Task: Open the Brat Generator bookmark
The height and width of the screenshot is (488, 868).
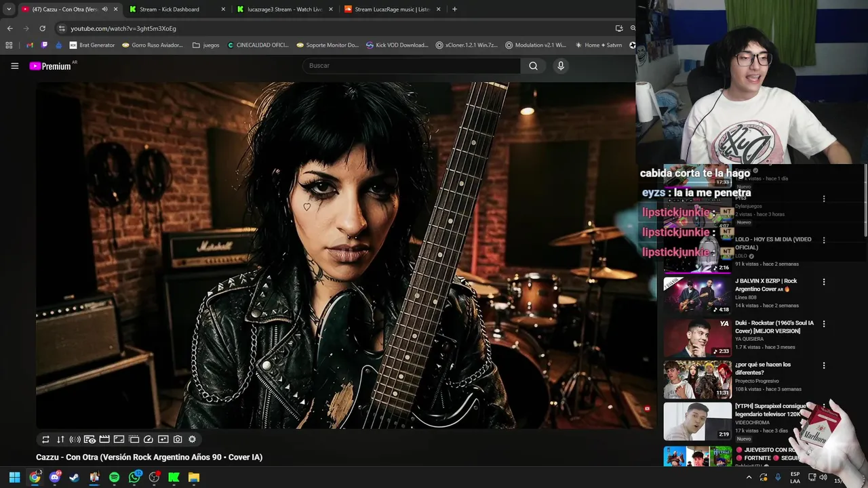Action: pyautogui.click(x=92, y=45)
